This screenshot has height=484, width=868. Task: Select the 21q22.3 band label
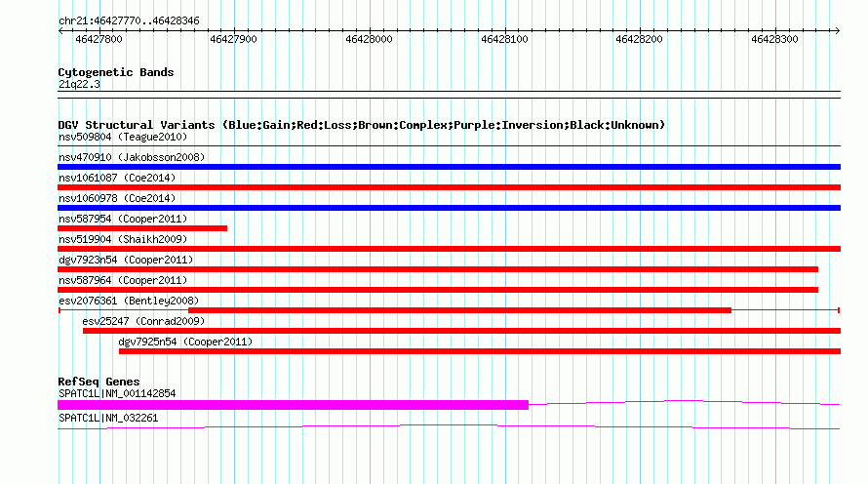pyautogui.click(x=79, y=85)
